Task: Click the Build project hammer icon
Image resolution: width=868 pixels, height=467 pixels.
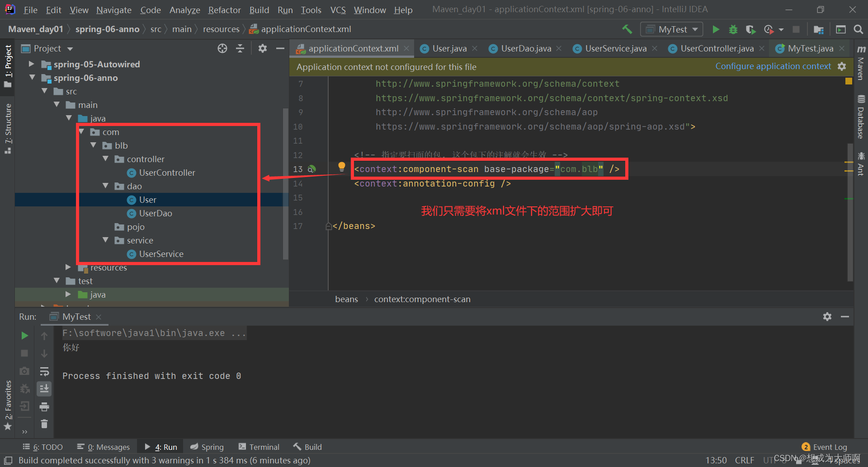Action: point(627,29)
